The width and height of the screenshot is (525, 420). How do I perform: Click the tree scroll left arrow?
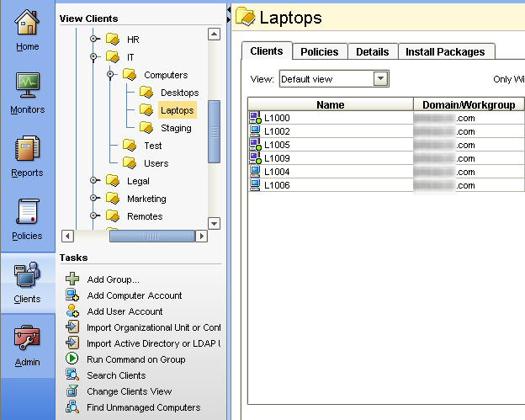(67, 237)
